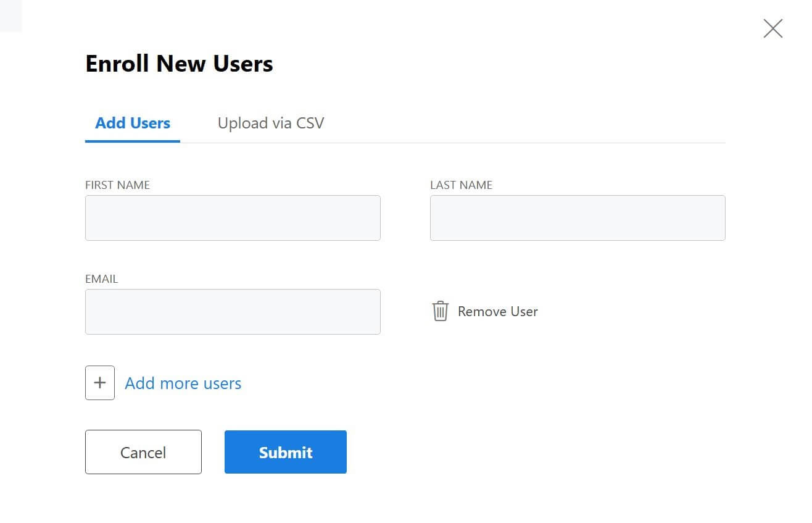Click the EMAIL text field
Viewport: 812px width, 523px height.
pyautogui.click(x=233, y=311)
